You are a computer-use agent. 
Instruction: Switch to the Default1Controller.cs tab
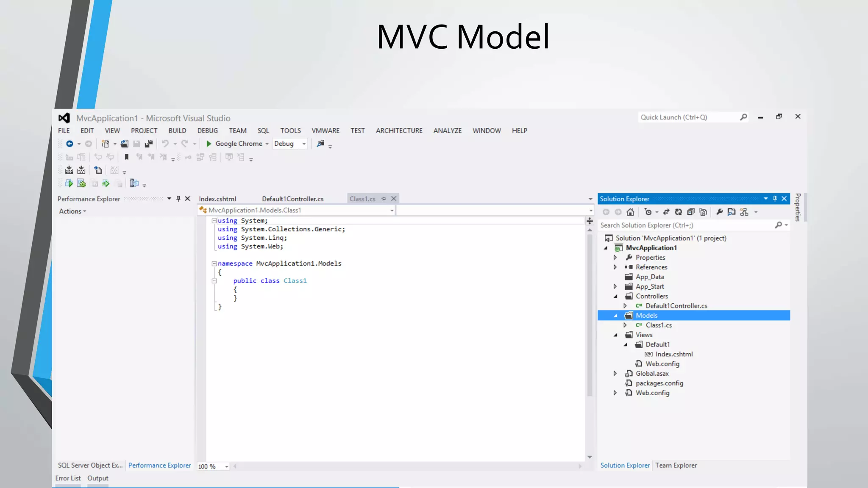click(292, 199)
